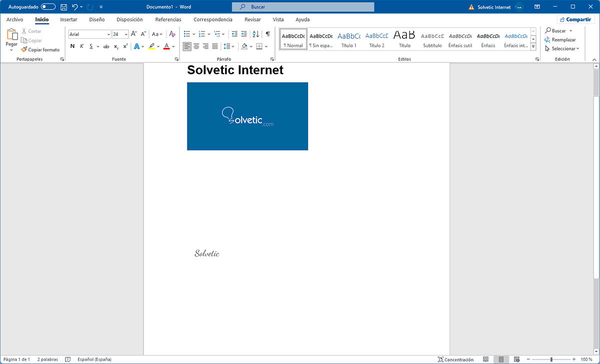Click the Buscar search box
Viewport: 600px width, 364px height.
pos(303,7)
